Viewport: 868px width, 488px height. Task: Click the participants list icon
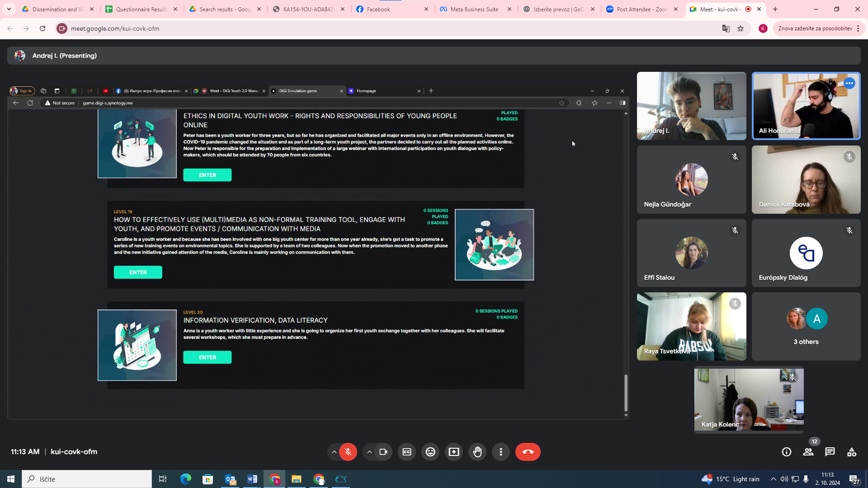(x=808, y=452)
